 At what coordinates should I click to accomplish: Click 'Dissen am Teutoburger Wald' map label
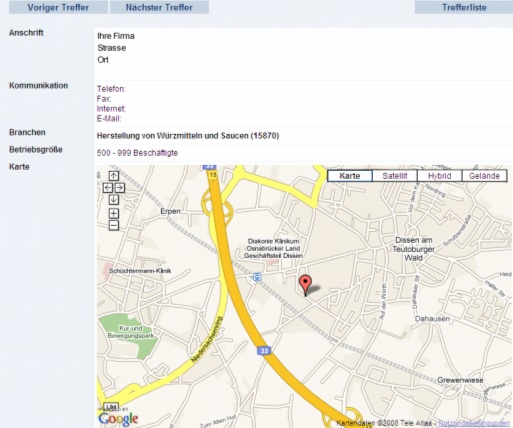point(414,249)
